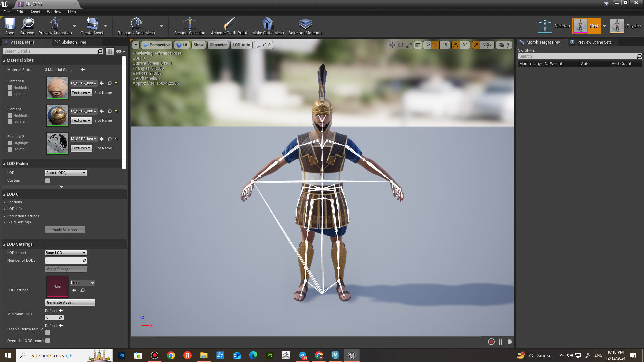
Task: Collapse the Material Slots section
Action: pos(4,60)
